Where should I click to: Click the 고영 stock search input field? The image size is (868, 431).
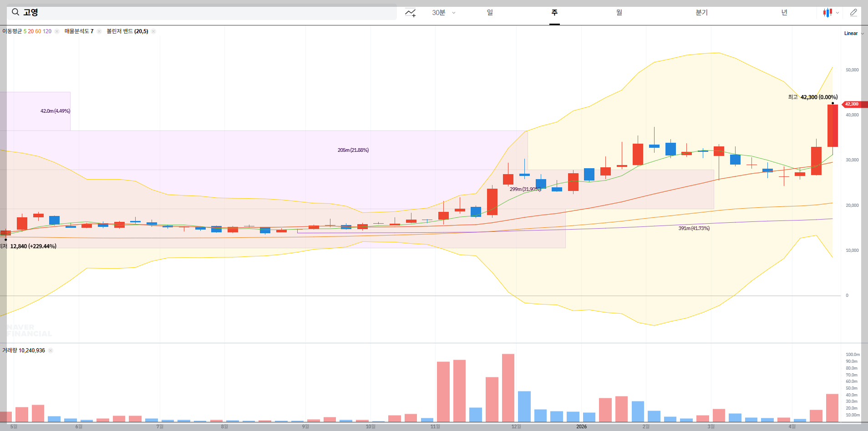click(x=182, y=12)
